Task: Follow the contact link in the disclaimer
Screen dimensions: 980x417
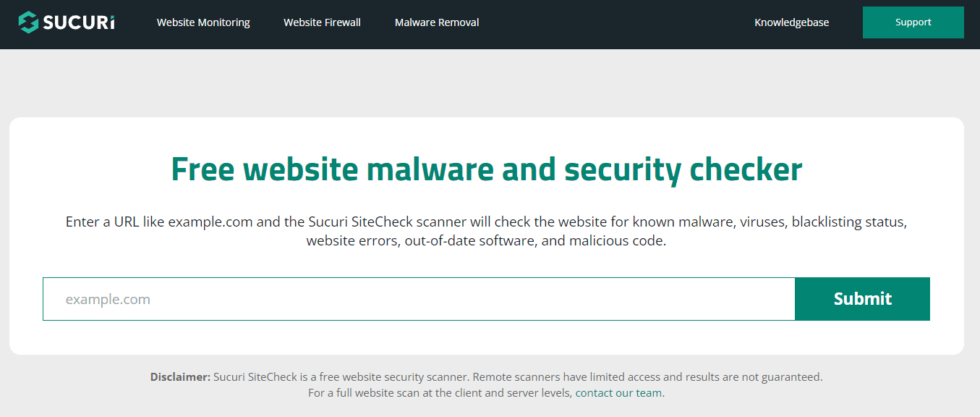Action: 618,392
